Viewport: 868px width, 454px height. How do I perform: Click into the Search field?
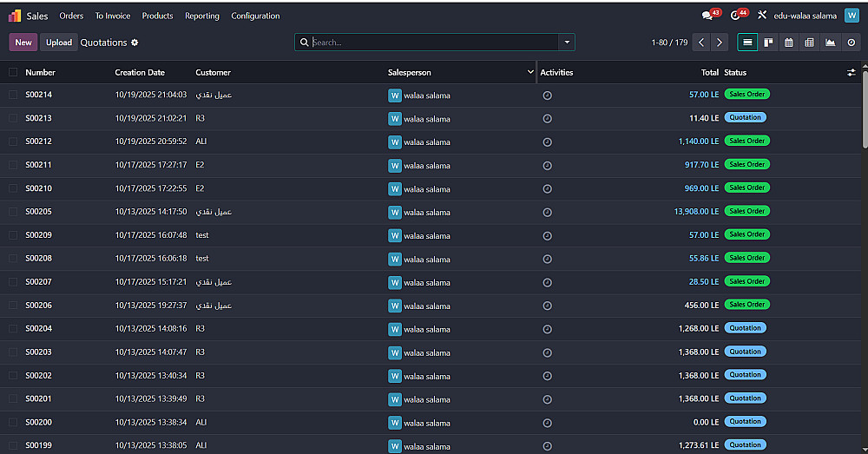coord(434,43)
